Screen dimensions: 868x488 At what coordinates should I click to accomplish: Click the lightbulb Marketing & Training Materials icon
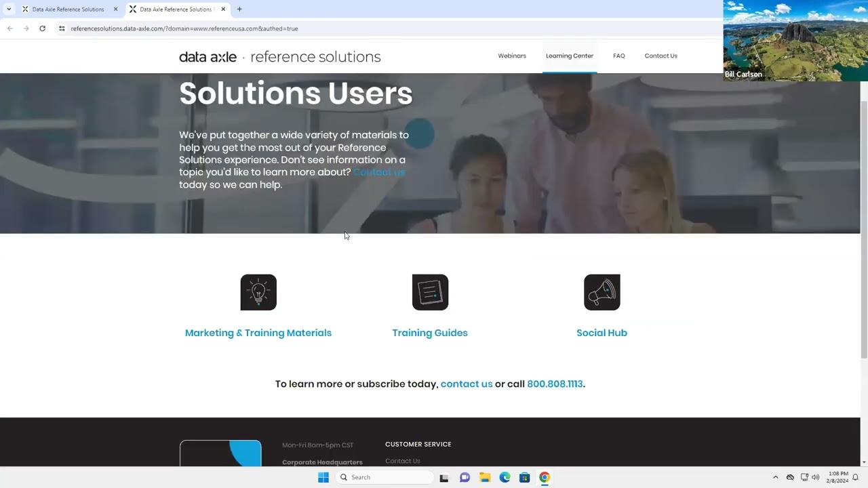click(x=258, y=292)
